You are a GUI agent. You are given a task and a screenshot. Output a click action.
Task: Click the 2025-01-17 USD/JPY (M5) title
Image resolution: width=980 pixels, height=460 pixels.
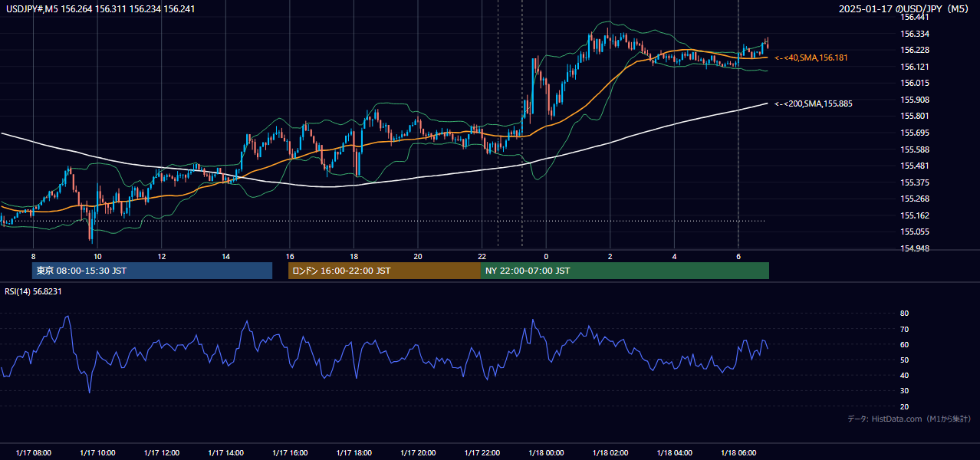click(x=905, y=8)
